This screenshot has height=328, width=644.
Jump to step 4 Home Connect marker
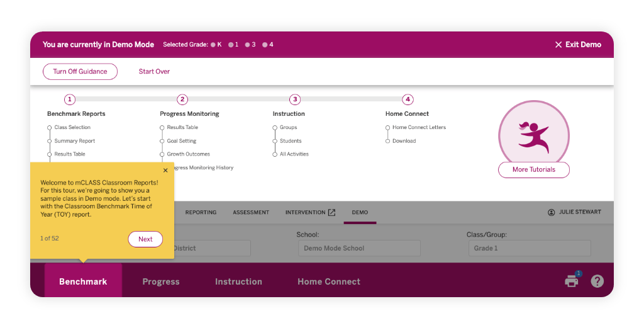point(408,99)
